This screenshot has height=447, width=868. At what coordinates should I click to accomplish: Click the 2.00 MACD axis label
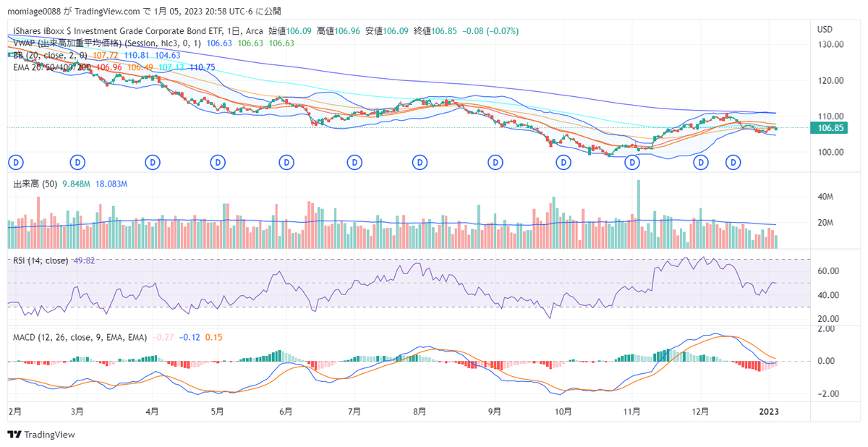coord(827,328)
